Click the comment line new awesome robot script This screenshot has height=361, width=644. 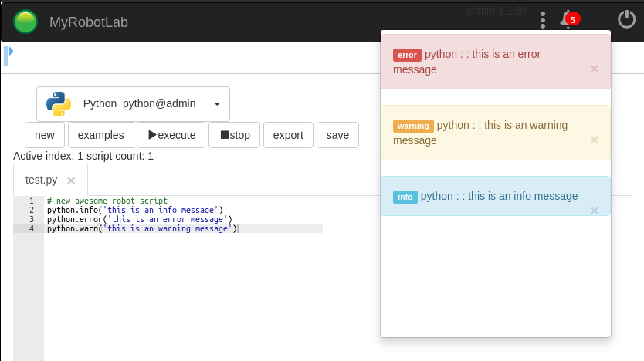pos(107,201)
